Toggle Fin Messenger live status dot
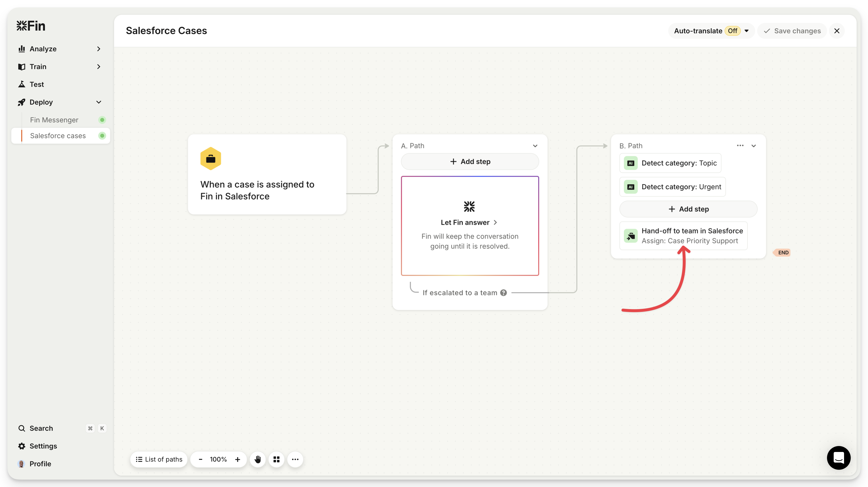Viewport: 868px width, 487px height. click(x=102, y=120)
